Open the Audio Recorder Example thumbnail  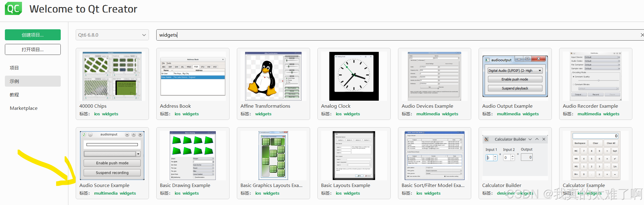click(596, 76)
